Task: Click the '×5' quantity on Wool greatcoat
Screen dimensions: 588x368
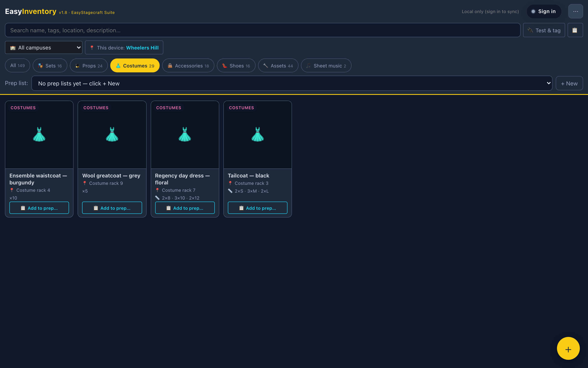Action: (x=85, y=191)
